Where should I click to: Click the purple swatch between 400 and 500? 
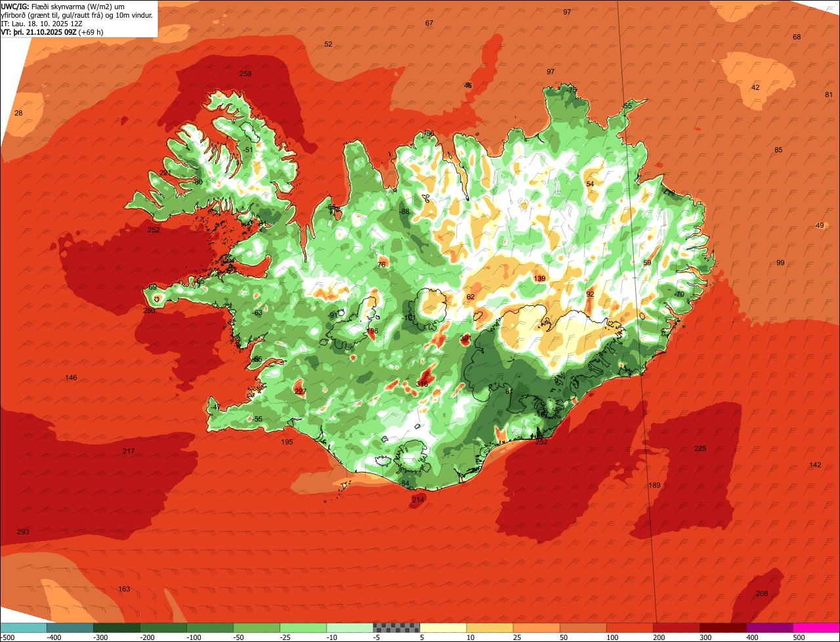(769, 628)
